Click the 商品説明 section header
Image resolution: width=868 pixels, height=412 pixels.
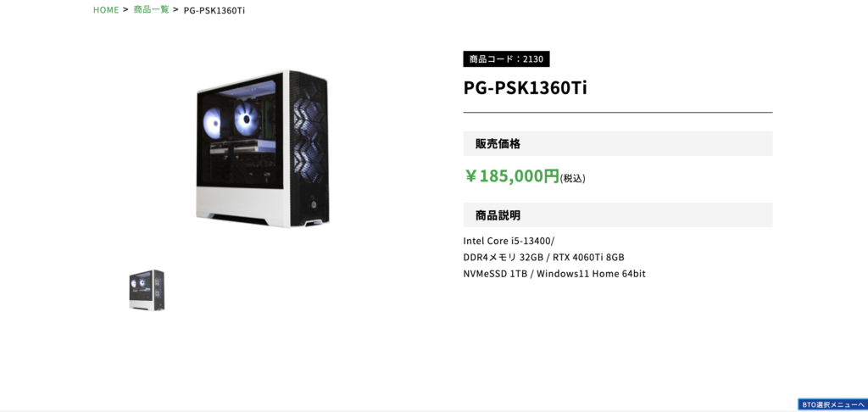point(618,214)
